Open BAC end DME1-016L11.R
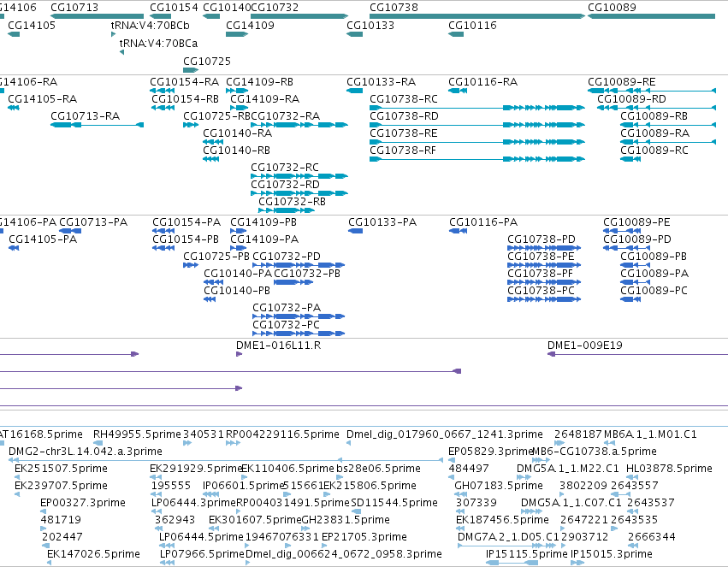This screenshot has width=728, height=567. click(278, 346)
